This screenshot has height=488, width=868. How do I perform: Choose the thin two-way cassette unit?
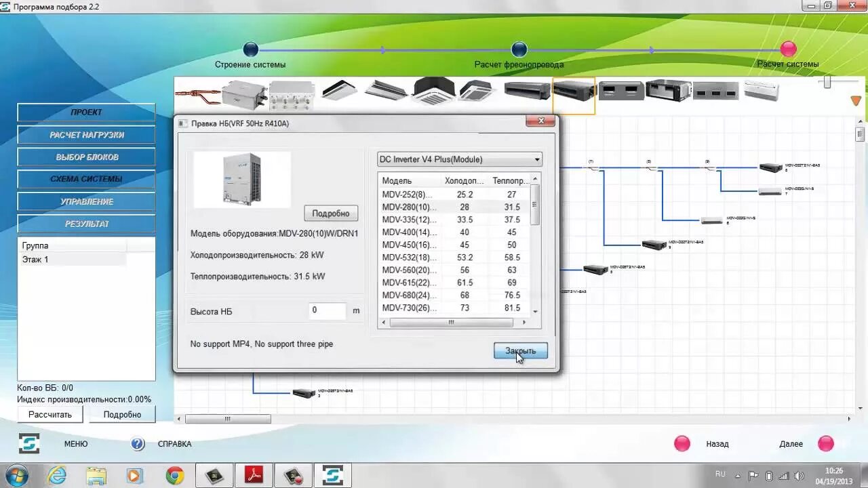pos(386,90)
